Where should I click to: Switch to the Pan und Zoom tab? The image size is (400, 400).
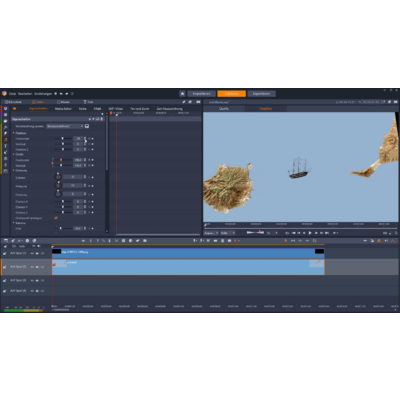click(x=140, y=109)
